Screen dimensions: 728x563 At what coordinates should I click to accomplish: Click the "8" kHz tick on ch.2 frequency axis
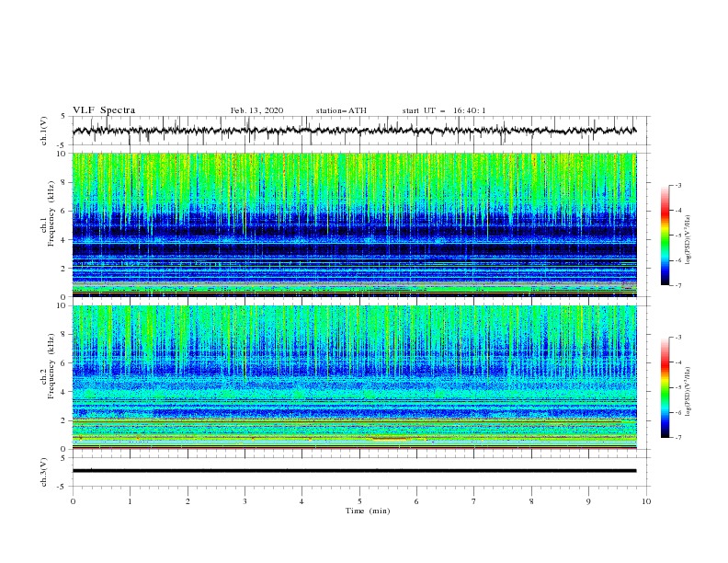[x=63, y=335]
